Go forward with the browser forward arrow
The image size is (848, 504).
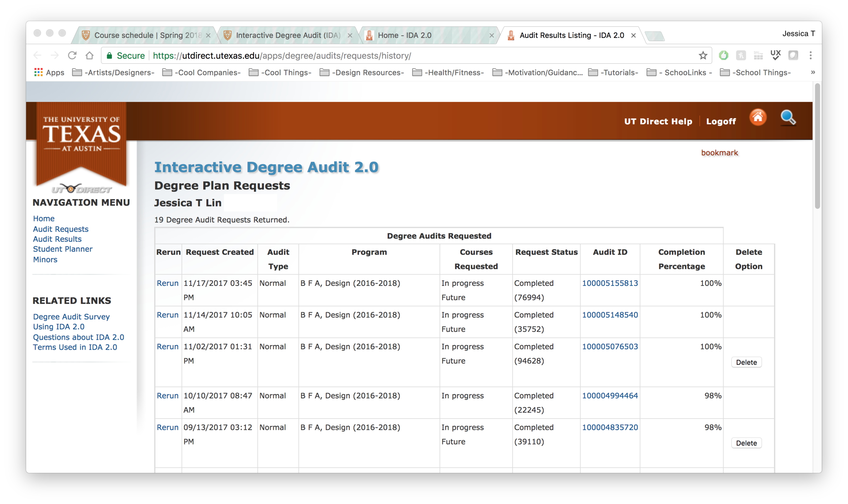(54, 55)
